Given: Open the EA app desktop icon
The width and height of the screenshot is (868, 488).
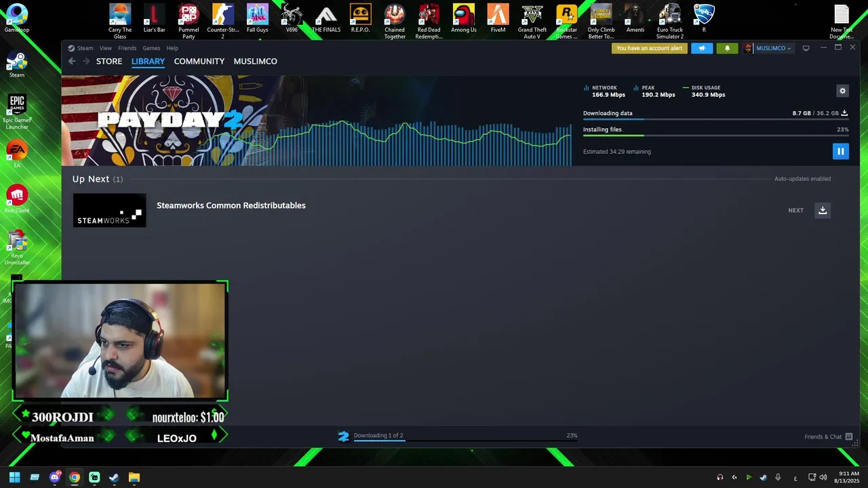Looking at the screenshot, I should tap(17, 154).
